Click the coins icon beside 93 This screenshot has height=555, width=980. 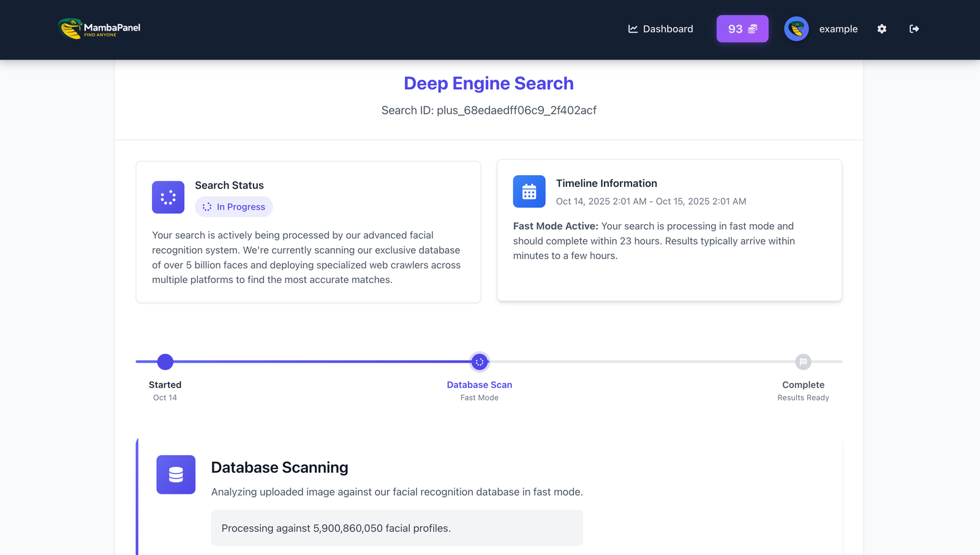[753, 29]
